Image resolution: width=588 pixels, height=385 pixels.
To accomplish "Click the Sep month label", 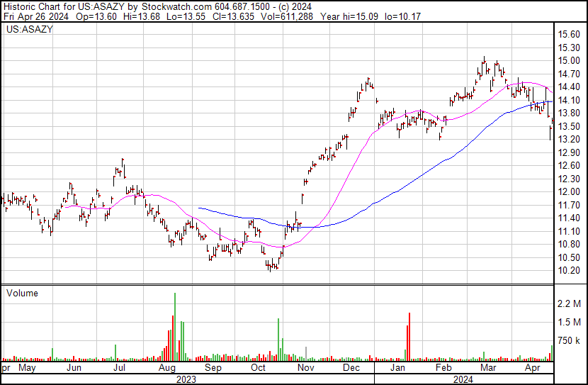I will click(x=213, y=367).
